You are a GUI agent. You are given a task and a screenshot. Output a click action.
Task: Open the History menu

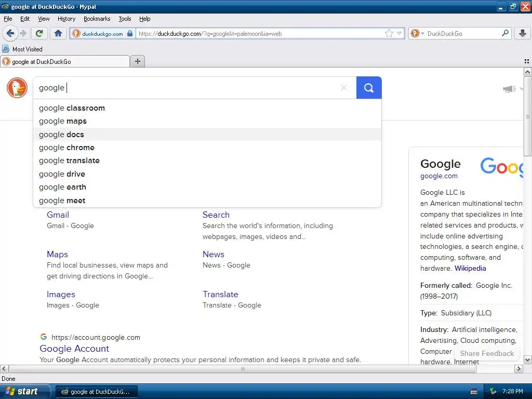coord(66,19)
